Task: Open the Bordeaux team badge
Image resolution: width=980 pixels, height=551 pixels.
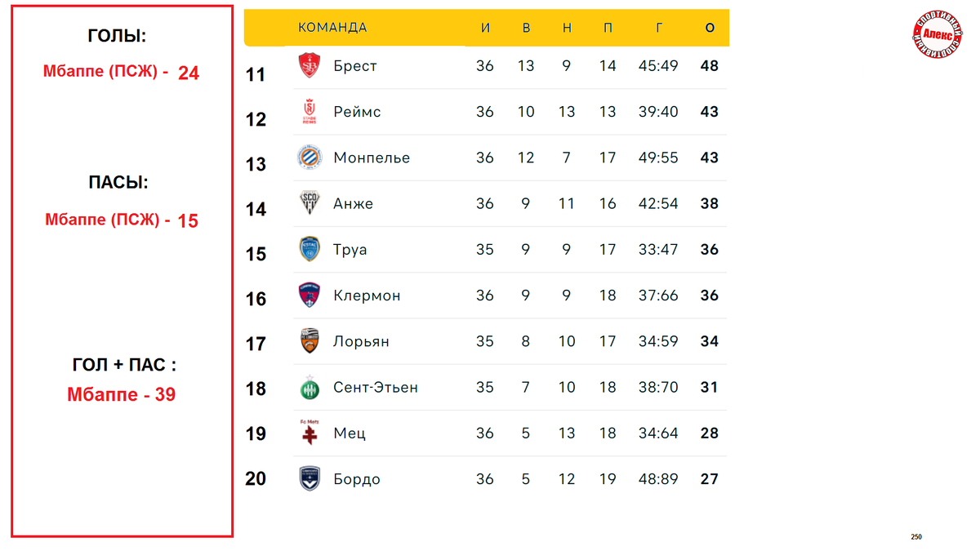Action: (x=310, y=479)
